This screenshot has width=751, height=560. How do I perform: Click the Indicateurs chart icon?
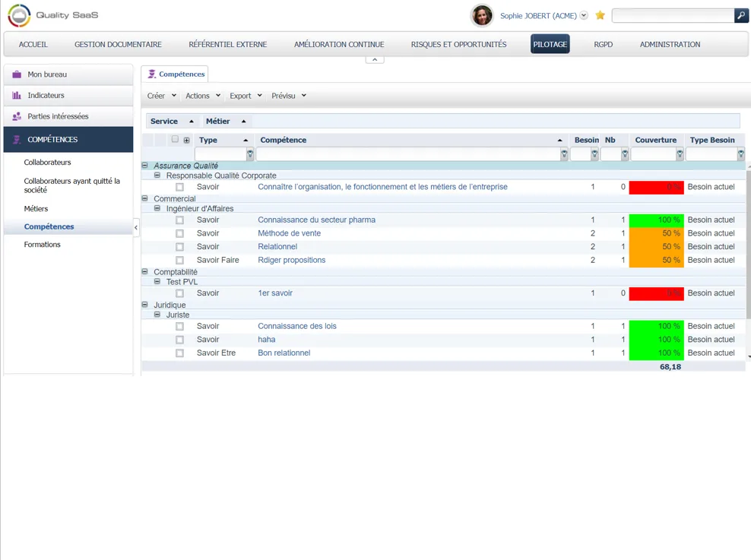(x=17, y=95)
